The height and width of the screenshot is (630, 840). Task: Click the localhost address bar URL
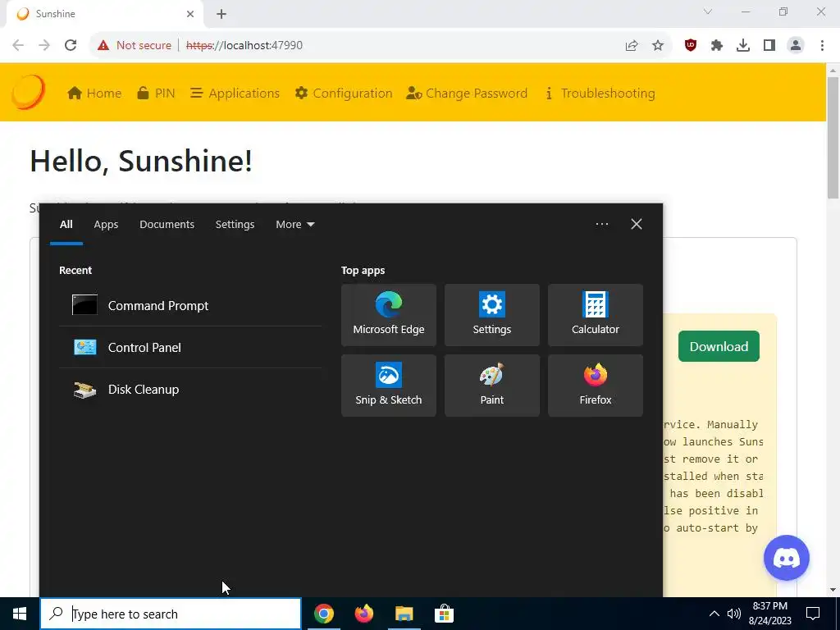pos(244,46)
